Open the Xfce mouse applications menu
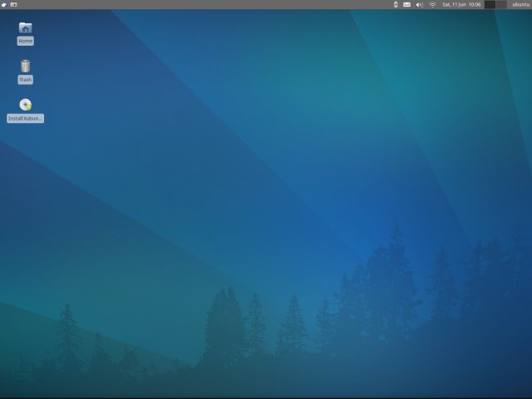This screenshot has height=399, width=532. point(4,4)
